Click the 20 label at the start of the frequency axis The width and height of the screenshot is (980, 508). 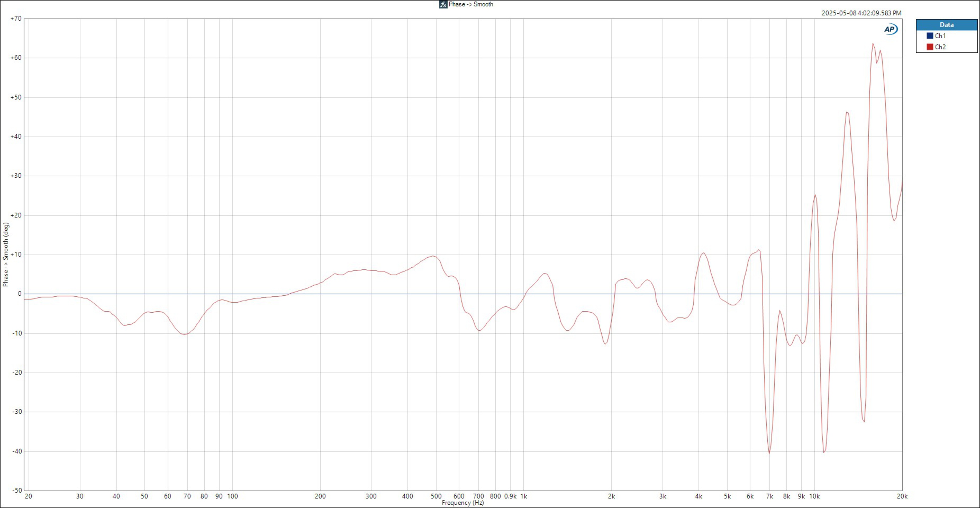(28, 496)
